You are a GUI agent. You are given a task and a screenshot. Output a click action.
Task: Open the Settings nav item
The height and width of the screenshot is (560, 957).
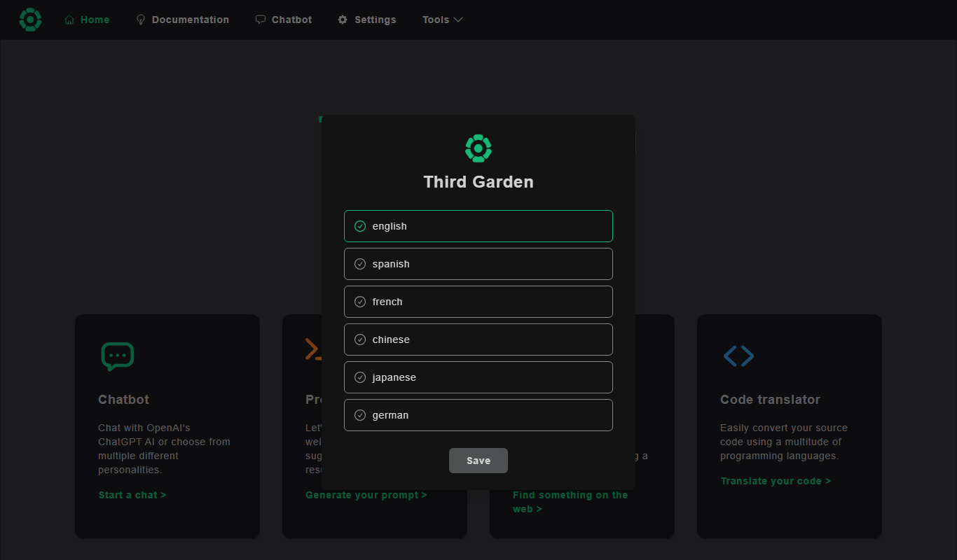[x=367, y=20]
